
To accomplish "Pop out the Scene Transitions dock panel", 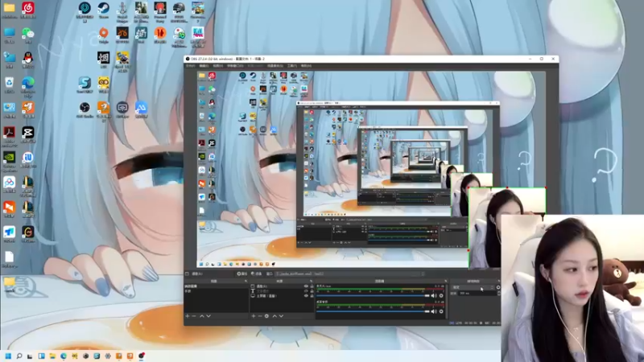I will tap(498, 281).
